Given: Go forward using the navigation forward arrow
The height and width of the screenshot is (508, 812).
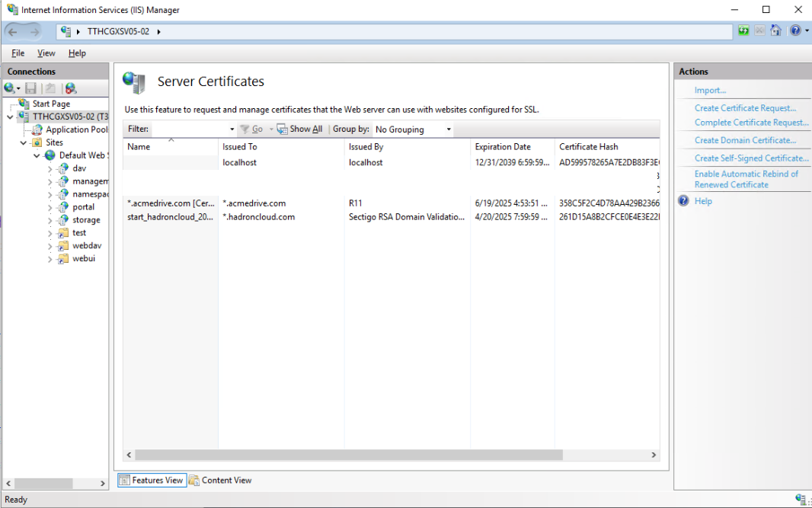Looking at the screenshot, I should click(34, 32).
